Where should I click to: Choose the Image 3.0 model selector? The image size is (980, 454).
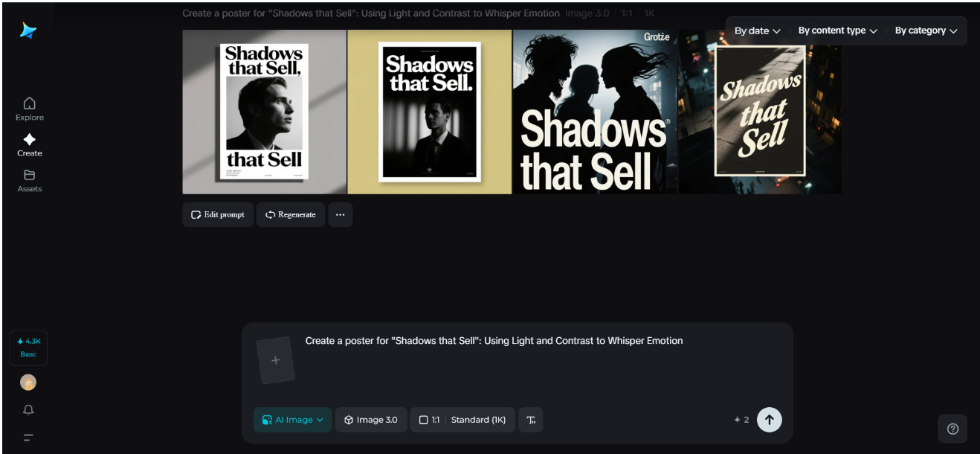point(371,420)
